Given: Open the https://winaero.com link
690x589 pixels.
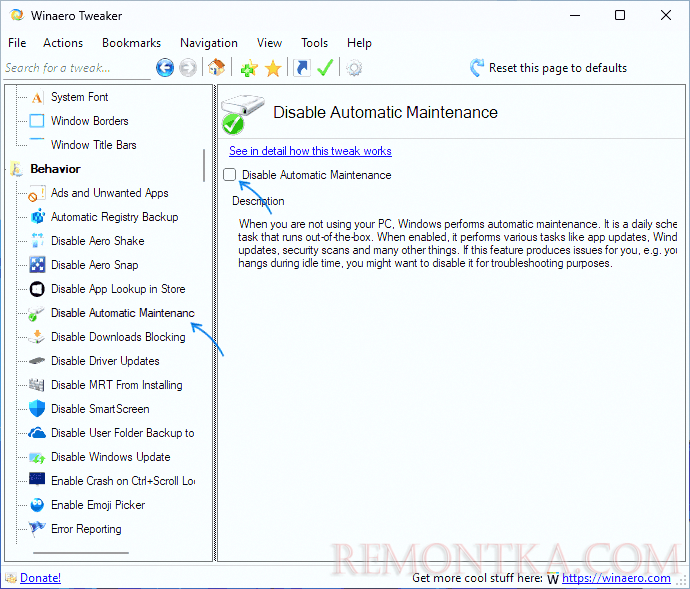Looking at the screenshot, I should [x=616, y=578].
